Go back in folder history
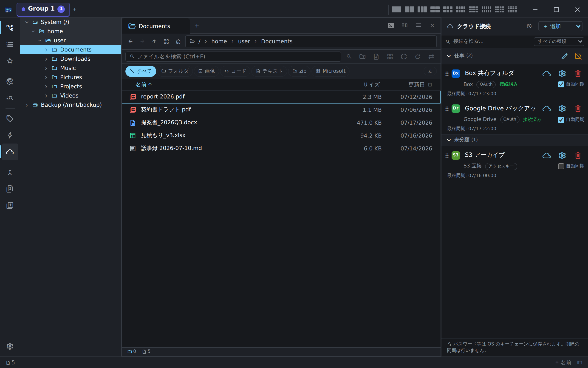The height and width of the screenshot is (368, 588). pos(130,42)
